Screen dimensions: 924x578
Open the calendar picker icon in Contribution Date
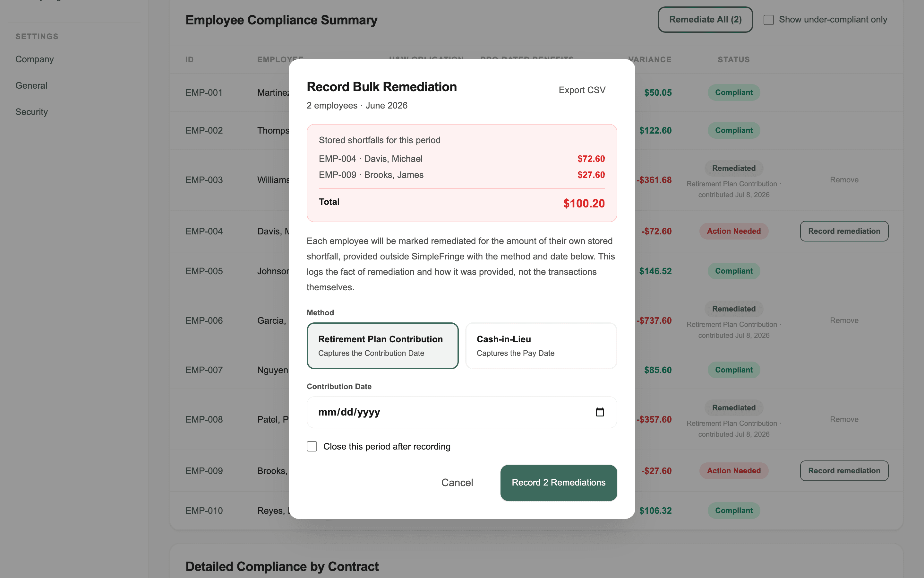pyautogui.click(x=600, y=412)
